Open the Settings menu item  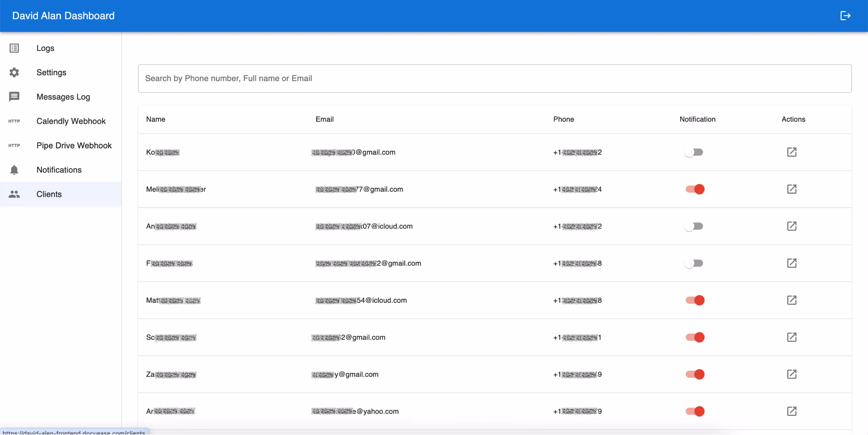[61, 72]
